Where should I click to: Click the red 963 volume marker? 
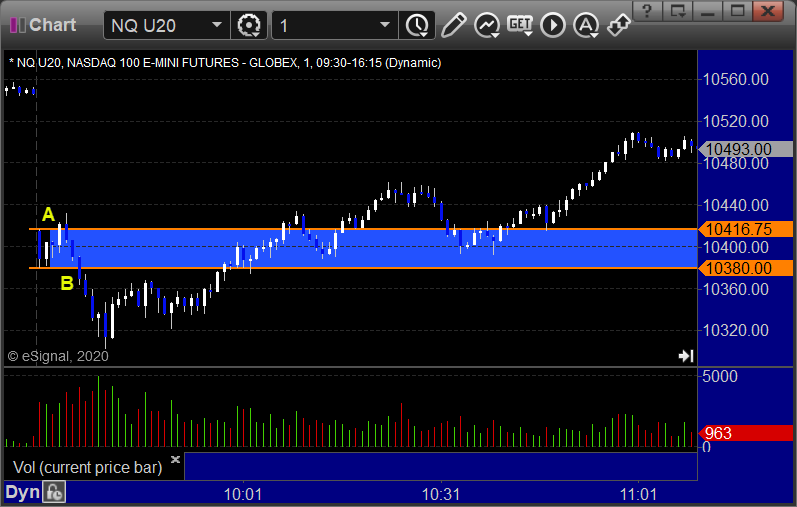coord(746,433)
